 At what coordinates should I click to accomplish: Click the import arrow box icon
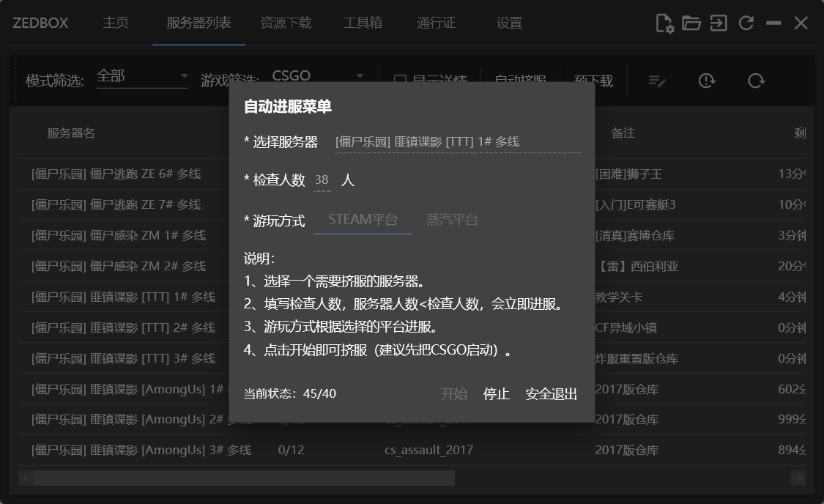pyautogui.click(x=719, y=23)
